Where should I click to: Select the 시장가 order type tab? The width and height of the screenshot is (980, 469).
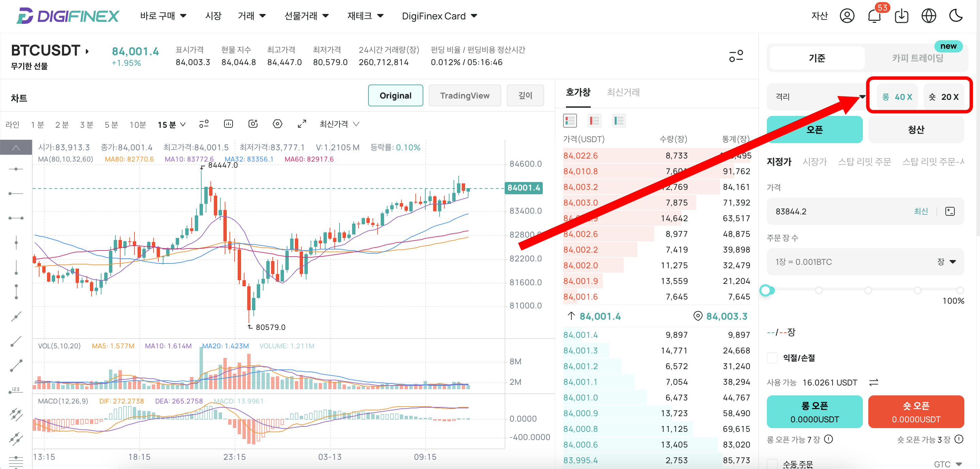point(815,162)
